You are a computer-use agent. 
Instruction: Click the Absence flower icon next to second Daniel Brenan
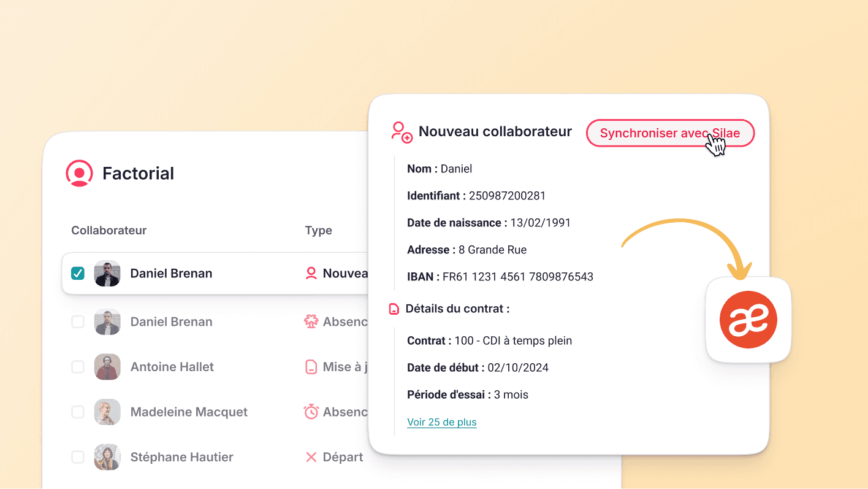pyautogui.click(x=311, y=321)
